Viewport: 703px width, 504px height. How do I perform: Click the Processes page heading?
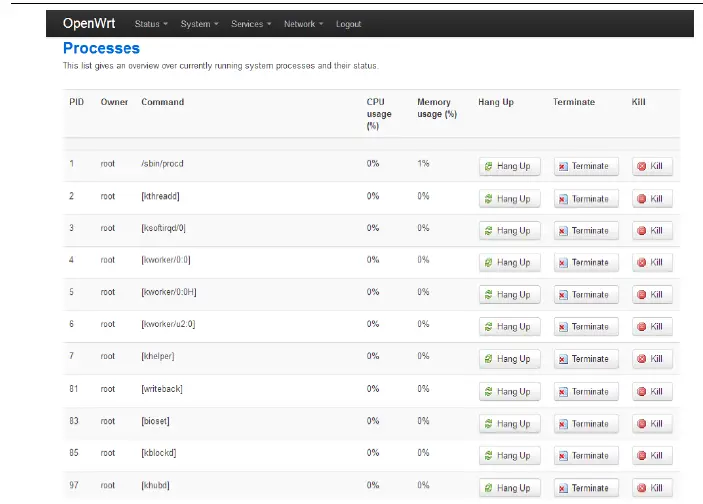tap(101, 48)
